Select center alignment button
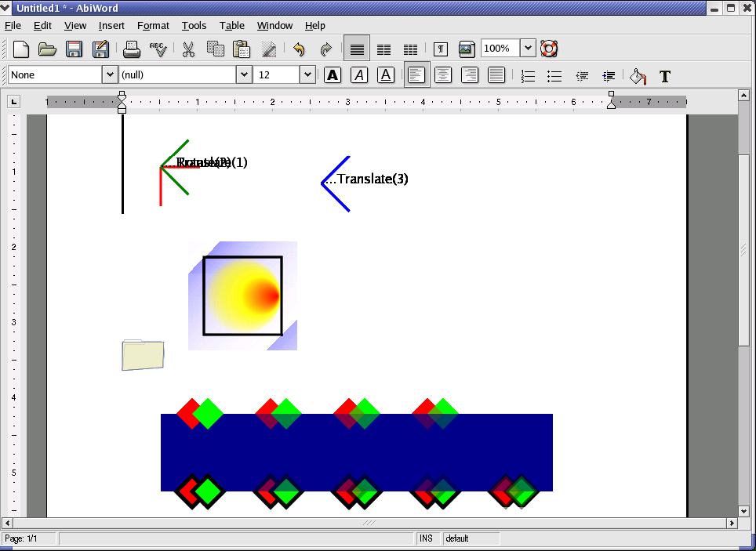Image resolution: width=756 pixels, height=551 pixels. coord(443,75)
